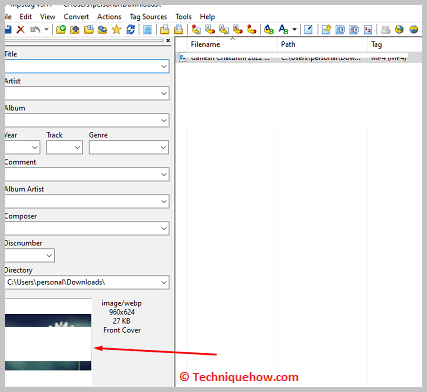This screenshot has height=392, width=427.
Task: Click the Filename to Tag converter icon
Action: [210, 30]
